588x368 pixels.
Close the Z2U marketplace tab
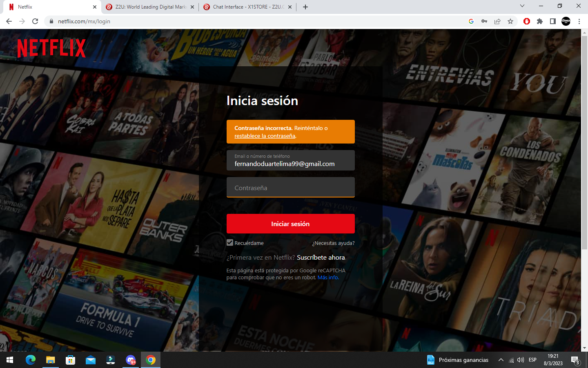(192, 7)
